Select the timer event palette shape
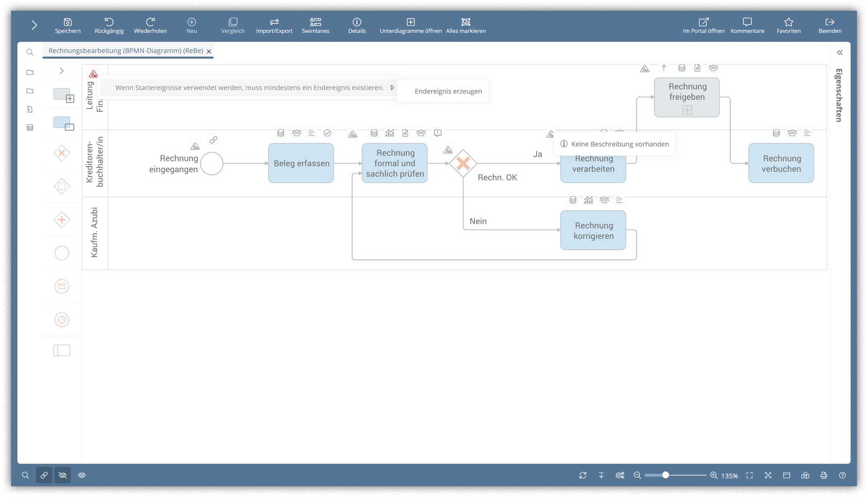 coord(62,320)
